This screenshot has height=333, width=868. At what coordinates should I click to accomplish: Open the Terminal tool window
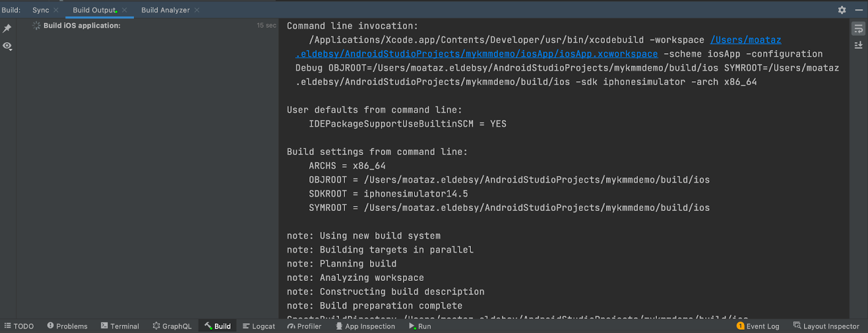pyautogui.click(x=120, y=326)
